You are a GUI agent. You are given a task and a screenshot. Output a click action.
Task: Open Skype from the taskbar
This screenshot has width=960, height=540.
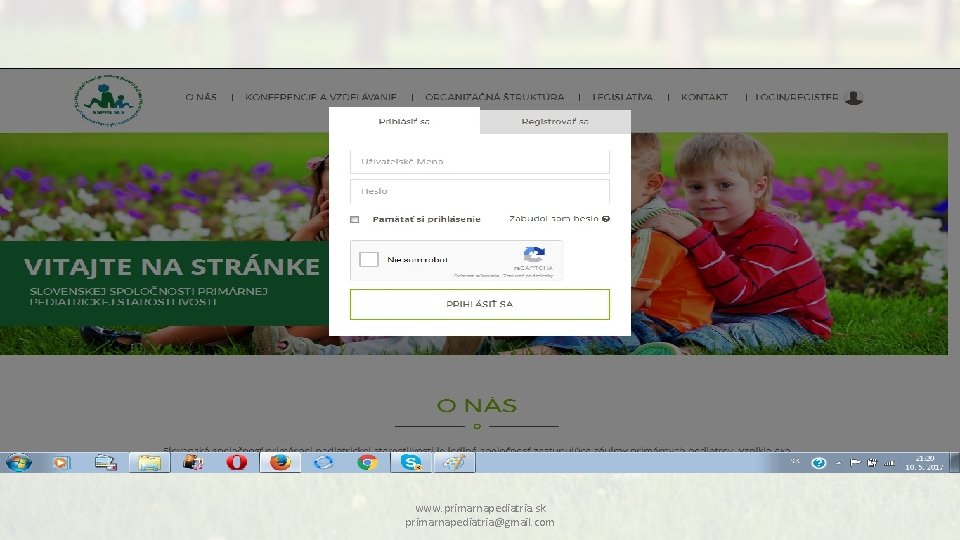click(x=411, y=462)
